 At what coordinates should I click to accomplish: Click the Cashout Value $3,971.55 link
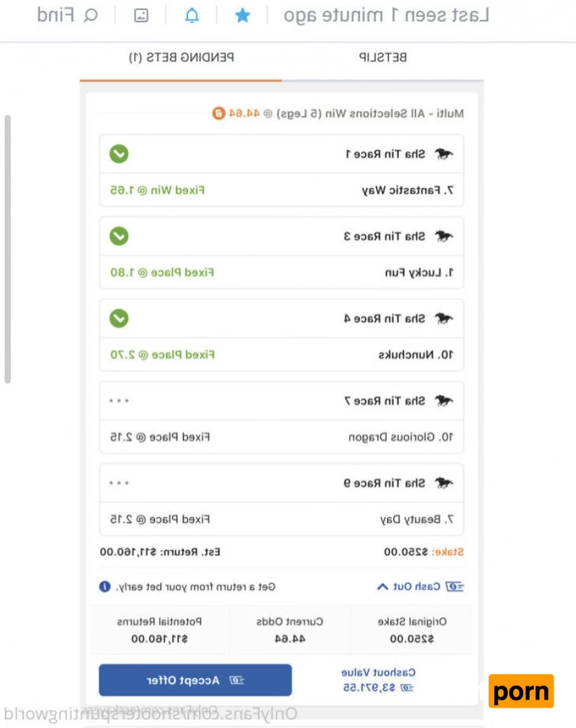(x=378, y=680)
